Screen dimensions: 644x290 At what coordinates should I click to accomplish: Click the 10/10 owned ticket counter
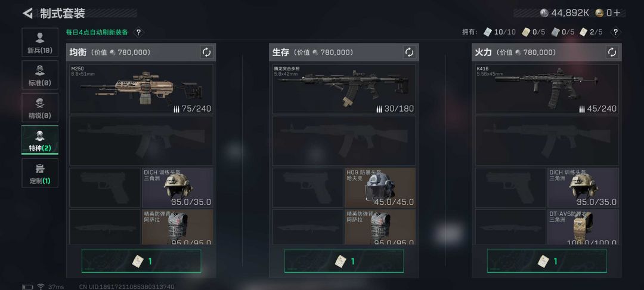[500, 32]
